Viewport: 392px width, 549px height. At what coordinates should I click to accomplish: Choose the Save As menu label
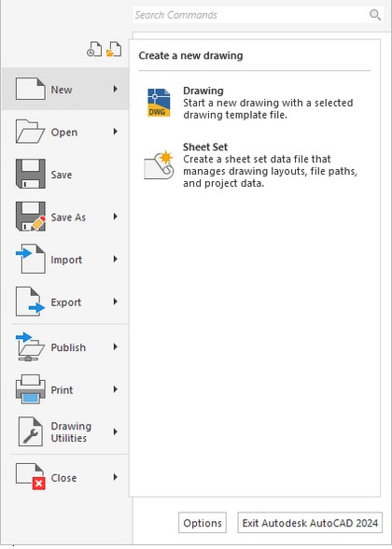[x=68, y=217]
